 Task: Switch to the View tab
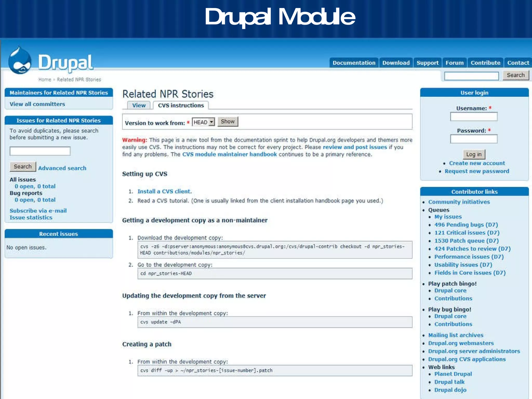(139, 105)
